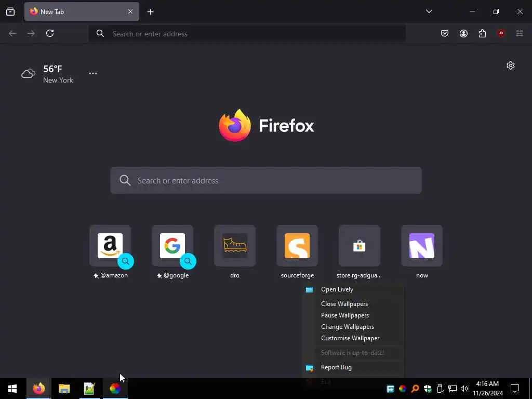Screen dimensions: 532x399
Task: Open the store.rg-adgua... shortcut tile
Action: 360,252
